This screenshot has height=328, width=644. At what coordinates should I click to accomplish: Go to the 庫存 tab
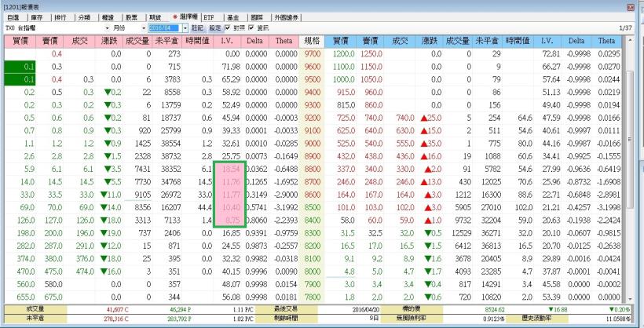point(37,16)
